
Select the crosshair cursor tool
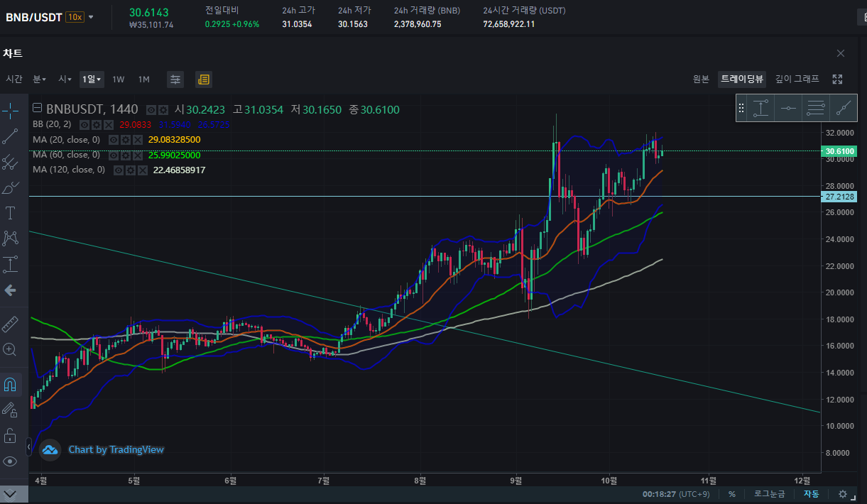click(10, 110)
